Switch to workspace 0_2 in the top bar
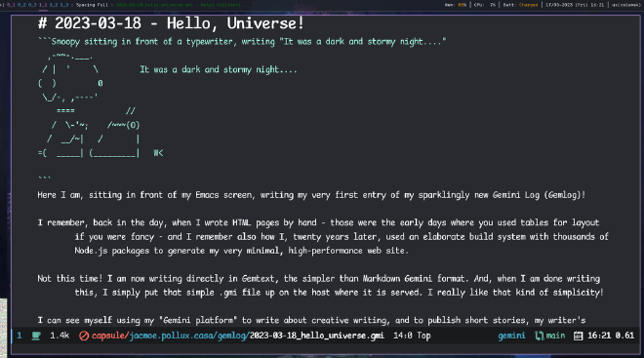The width and height of the screenshot is (644, 358). pyautogui.click(x=21, y=5)
